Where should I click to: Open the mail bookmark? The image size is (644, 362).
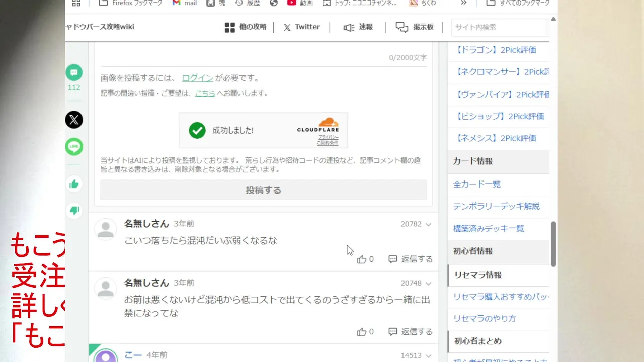point(185,3)
